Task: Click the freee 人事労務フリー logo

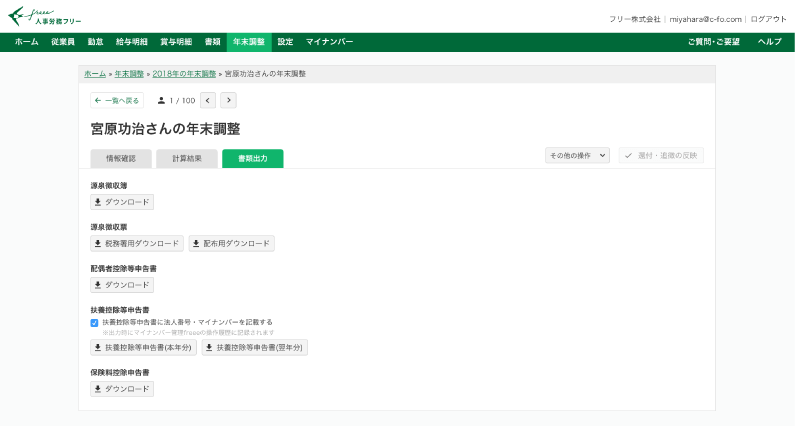Action: (x=45, y=17)
